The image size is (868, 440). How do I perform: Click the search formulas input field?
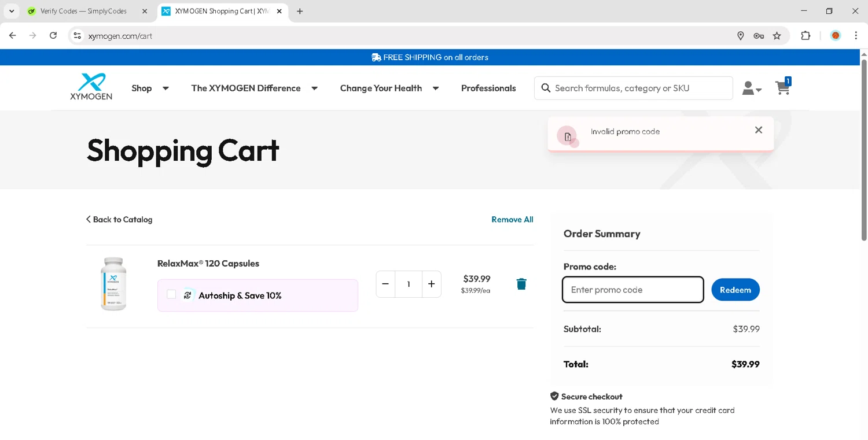634,88
